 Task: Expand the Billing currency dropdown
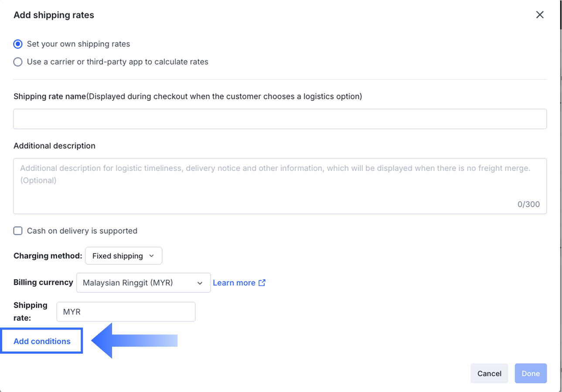pos(143,283)
